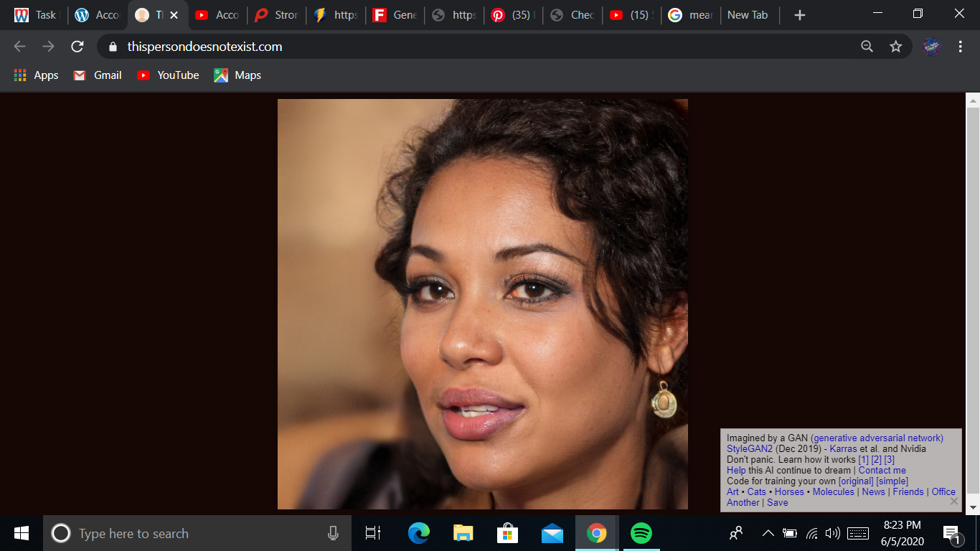
Task: Open File Explorer from the taskbar
Action: pyautogui.click(x=463, y=533)
